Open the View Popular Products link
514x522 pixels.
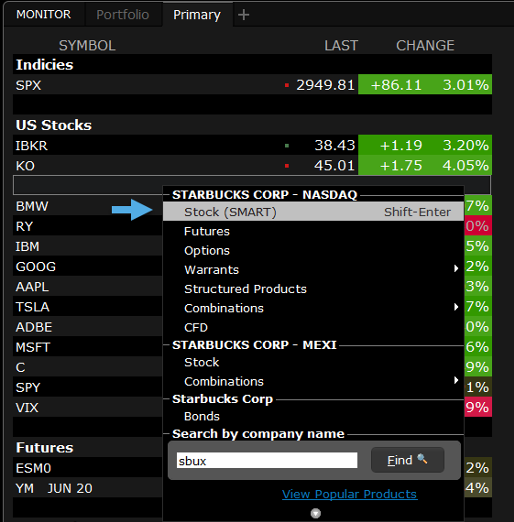349,494
